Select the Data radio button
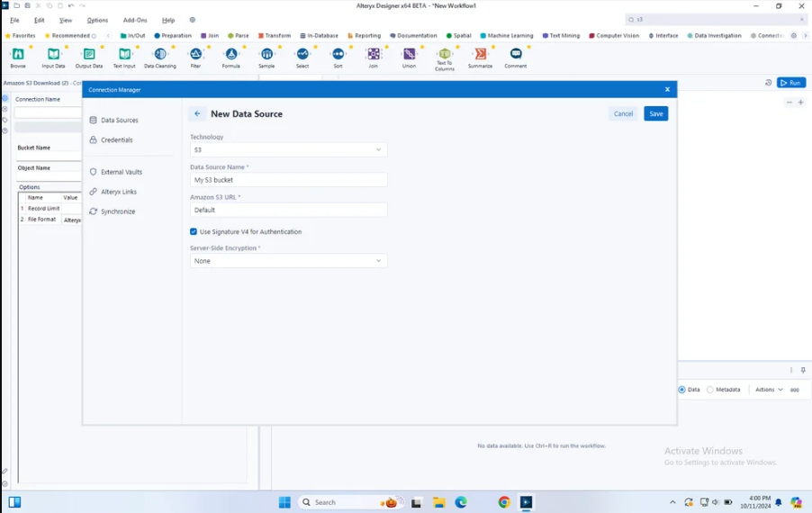The image size is (812, 513). [682, 390]
